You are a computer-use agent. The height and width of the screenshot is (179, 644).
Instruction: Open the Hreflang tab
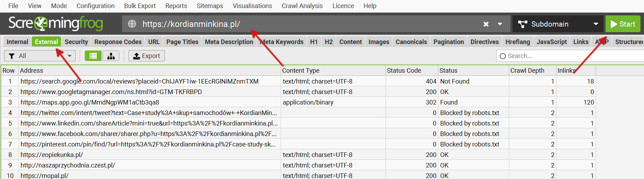[x=518, y=42]
